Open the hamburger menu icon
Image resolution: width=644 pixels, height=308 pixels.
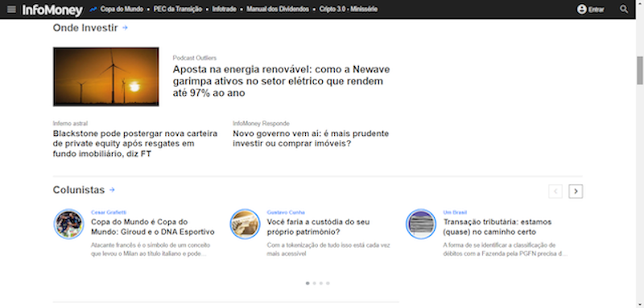(x=11, y=9)
